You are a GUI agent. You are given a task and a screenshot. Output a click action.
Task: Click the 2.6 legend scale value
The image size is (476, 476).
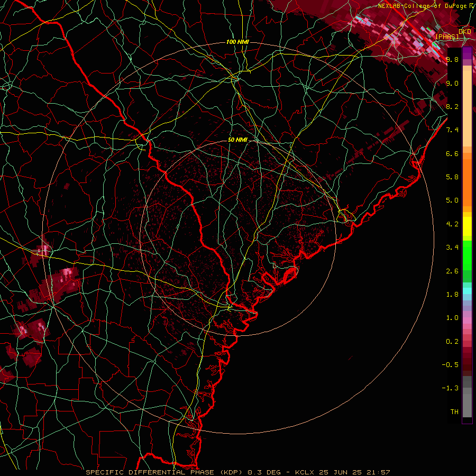(452, 271)
